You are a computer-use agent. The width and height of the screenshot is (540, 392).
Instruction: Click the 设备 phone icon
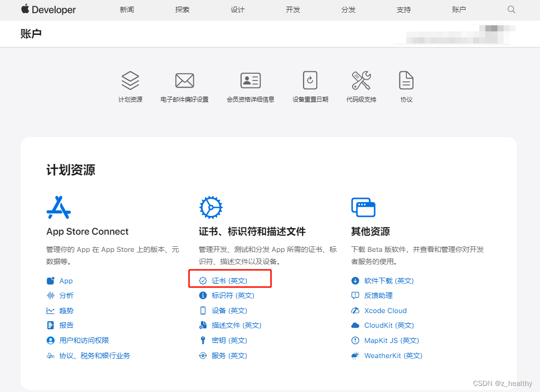(203, 311)
